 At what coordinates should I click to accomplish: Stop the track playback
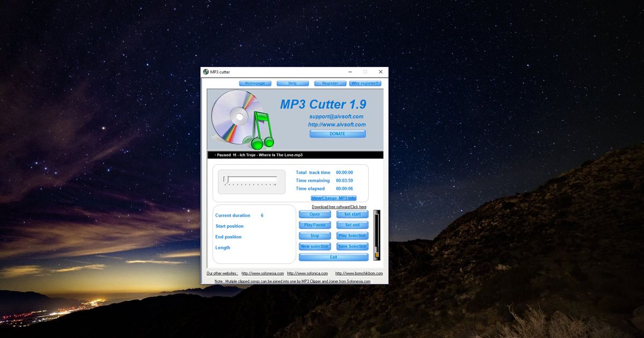click(314, 236)
